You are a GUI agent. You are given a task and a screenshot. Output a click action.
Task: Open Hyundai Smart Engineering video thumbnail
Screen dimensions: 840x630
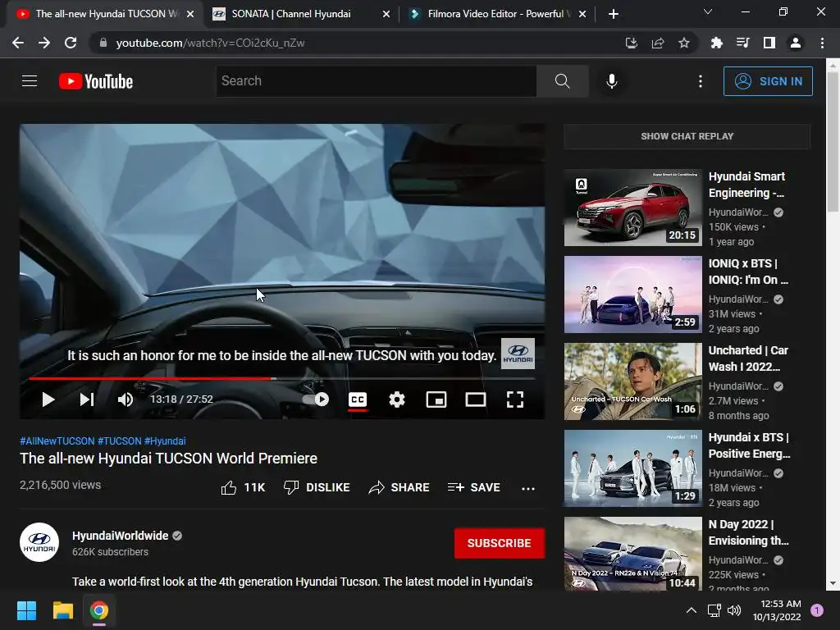[632, 208]
